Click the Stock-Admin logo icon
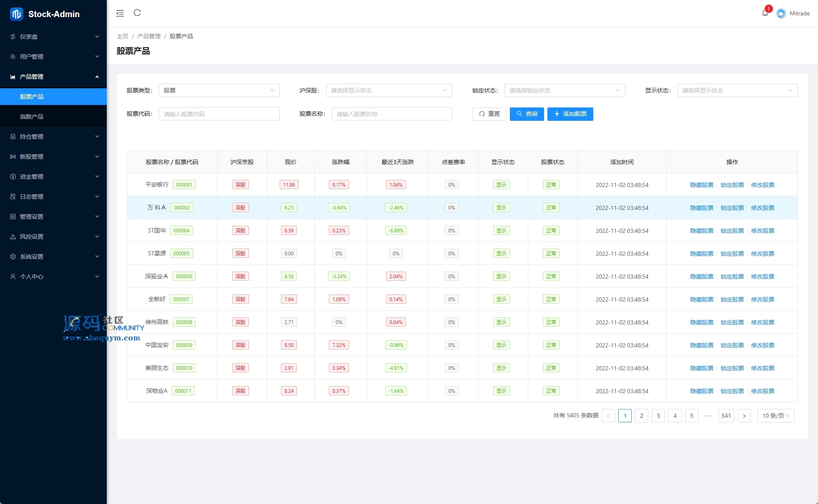Viewport: 818px width, 504px height. pos(17,14)
